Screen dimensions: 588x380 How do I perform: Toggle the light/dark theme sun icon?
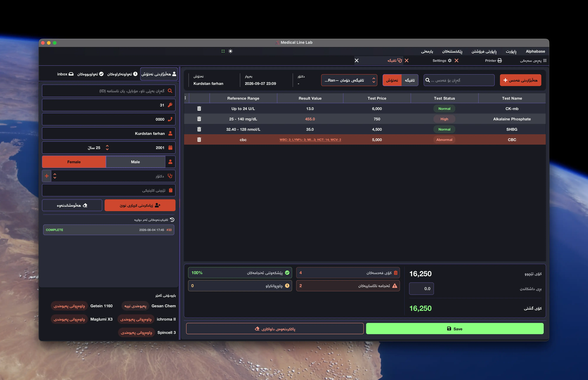[x=230, y=51]
